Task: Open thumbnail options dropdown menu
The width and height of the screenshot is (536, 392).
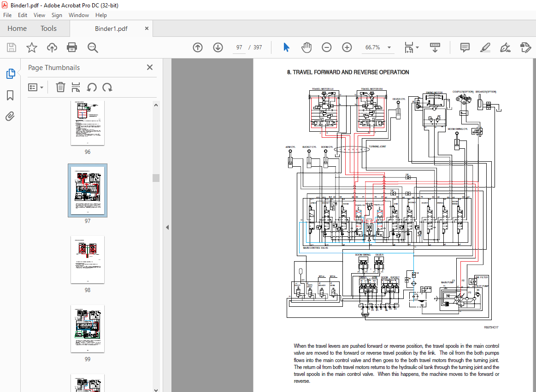Action: point(35,87)
